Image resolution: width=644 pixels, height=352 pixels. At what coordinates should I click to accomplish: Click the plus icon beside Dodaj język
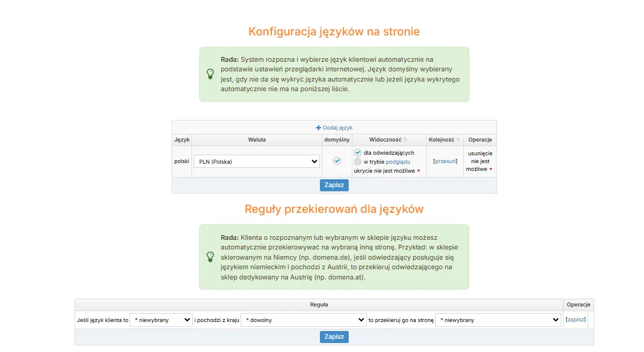point(319,128)
